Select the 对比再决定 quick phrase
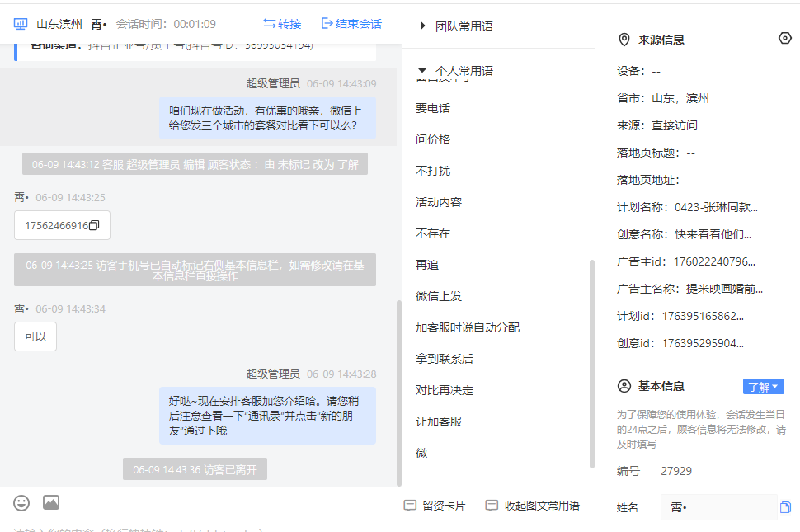Screen dimensions: 800x532 tap(444, 390)
